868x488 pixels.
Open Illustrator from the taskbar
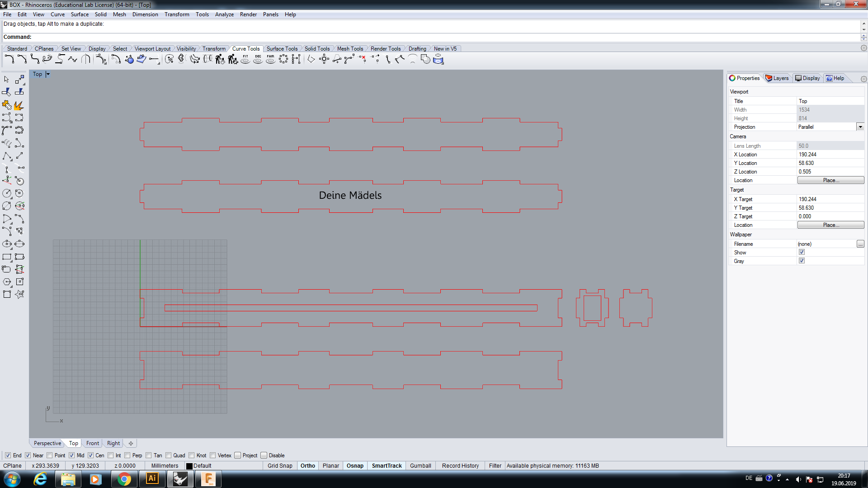[152, 479]
